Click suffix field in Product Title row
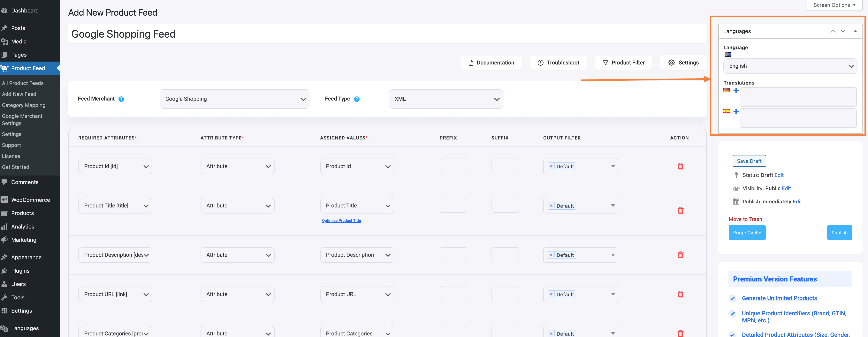 tap(505, 205)
